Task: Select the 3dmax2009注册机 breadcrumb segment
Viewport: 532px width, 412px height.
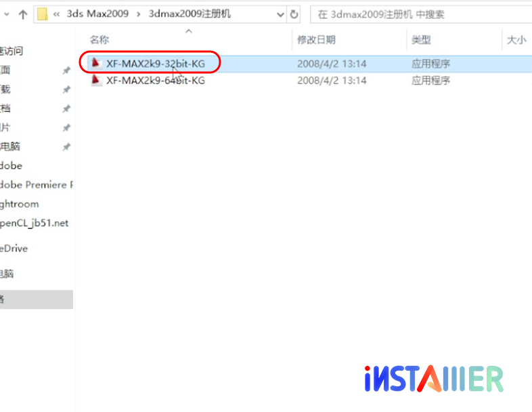Action: [x=190, y=14]
